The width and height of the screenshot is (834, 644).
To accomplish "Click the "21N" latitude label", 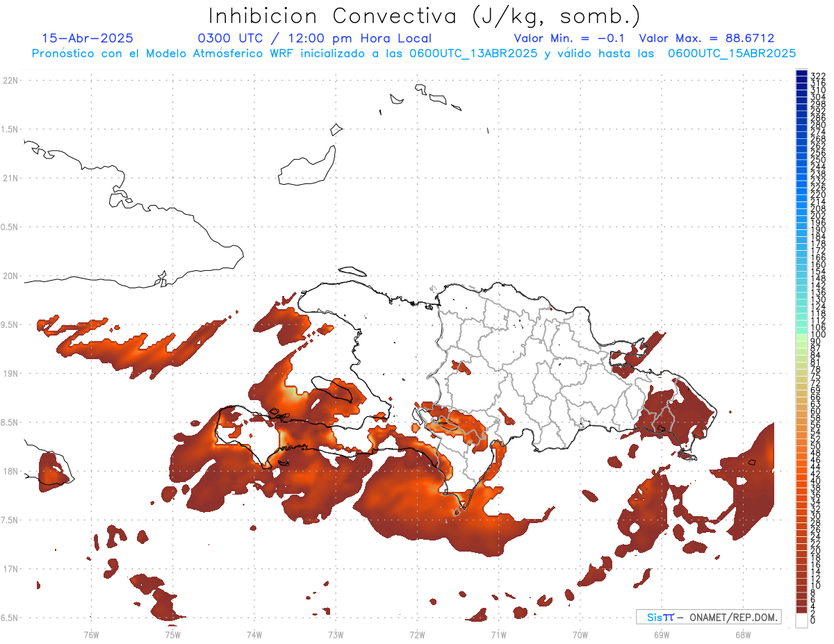I will pos(10,178).
